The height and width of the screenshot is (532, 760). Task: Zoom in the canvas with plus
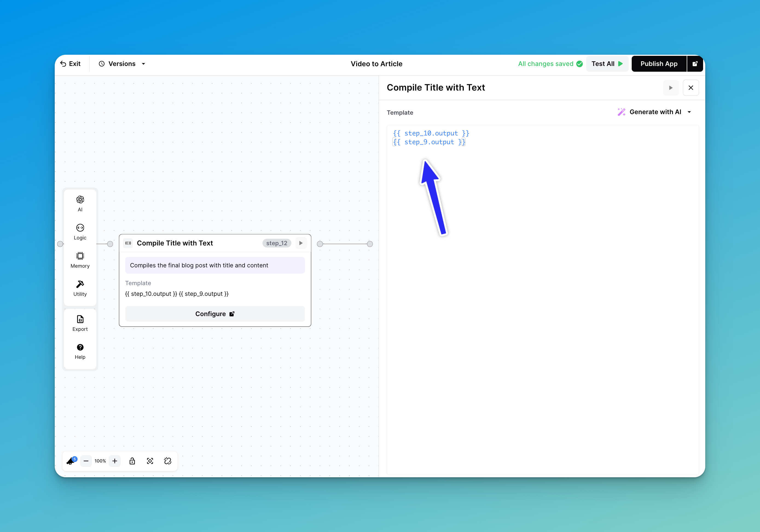click(x=115, y=461)
